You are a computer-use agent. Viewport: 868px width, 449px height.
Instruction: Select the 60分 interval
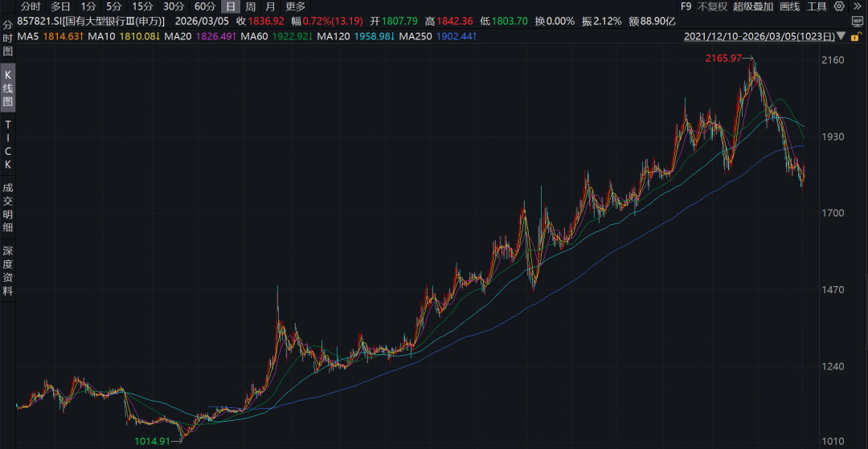click(205, 6)
